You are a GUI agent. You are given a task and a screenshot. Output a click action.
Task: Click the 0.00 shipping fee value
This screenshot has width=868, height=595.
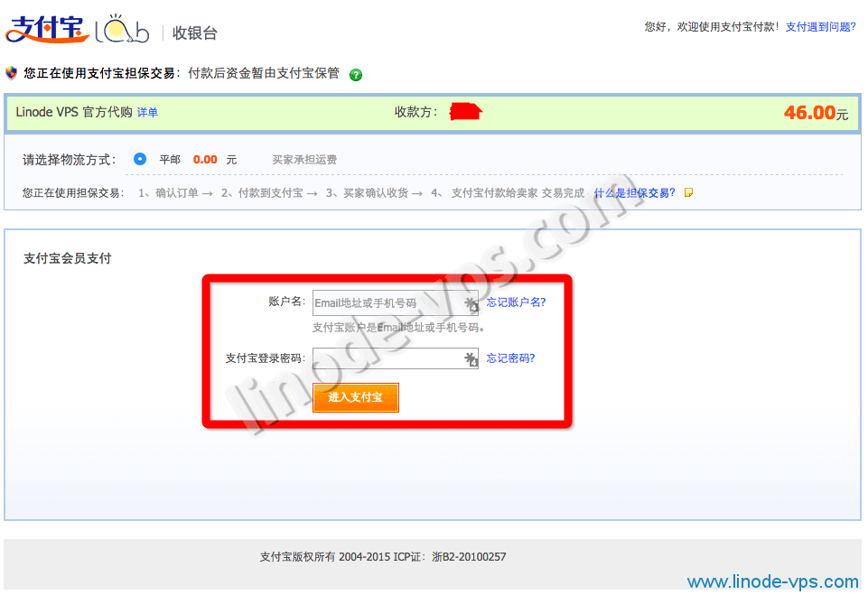click(205, 160)
